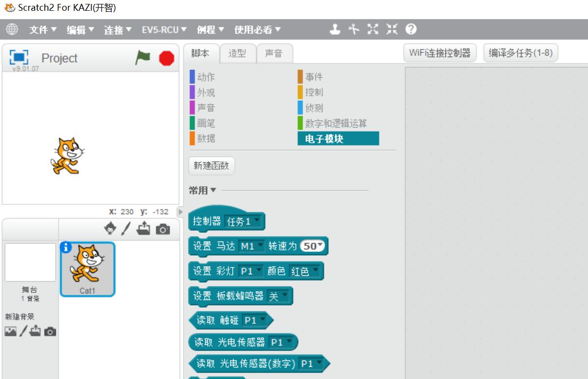Select the 电子模块 block category
This screenshot has width=588, height=379.
pos(338,138)
